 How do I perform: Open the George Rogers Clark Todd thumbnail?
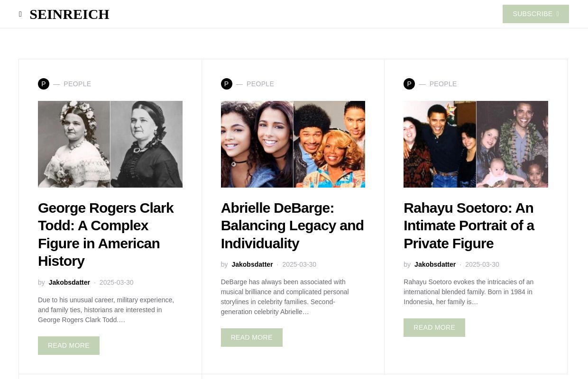click(110, 144)
